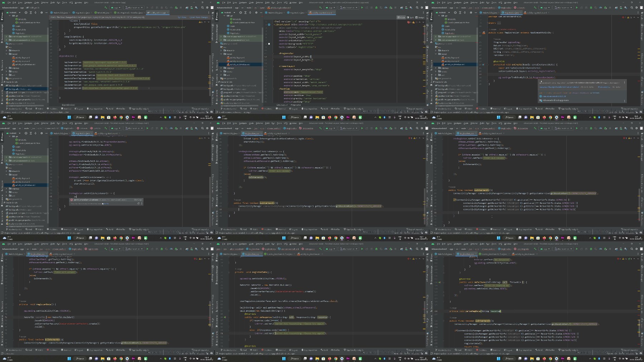Expand the mipmap folder in build.gradle window tree
Viewport: 644px width, 362px height.
pyautogui.click(x=7, y=68)
